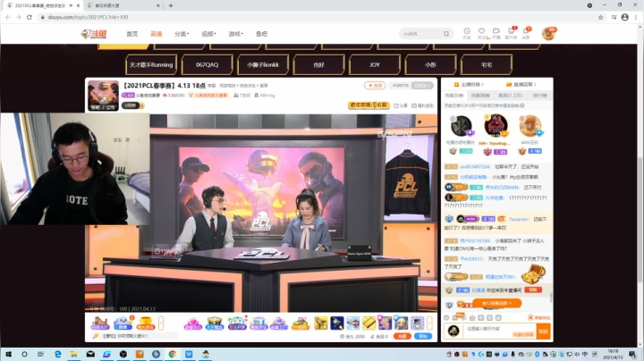
Task: Switch to the 贵宾 tab
Action: (x=510, y=96)
